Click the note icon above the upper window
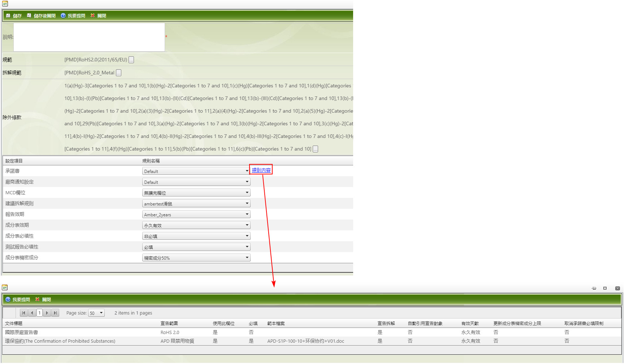Viewport: 625px width, 364px height. [5, 4]
